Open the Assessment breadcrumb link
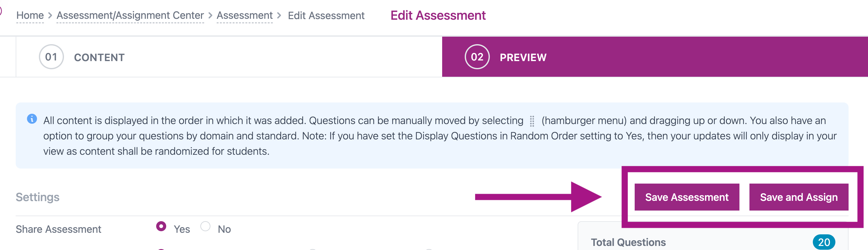Screen dimensions: 868x250 point(245,15)
